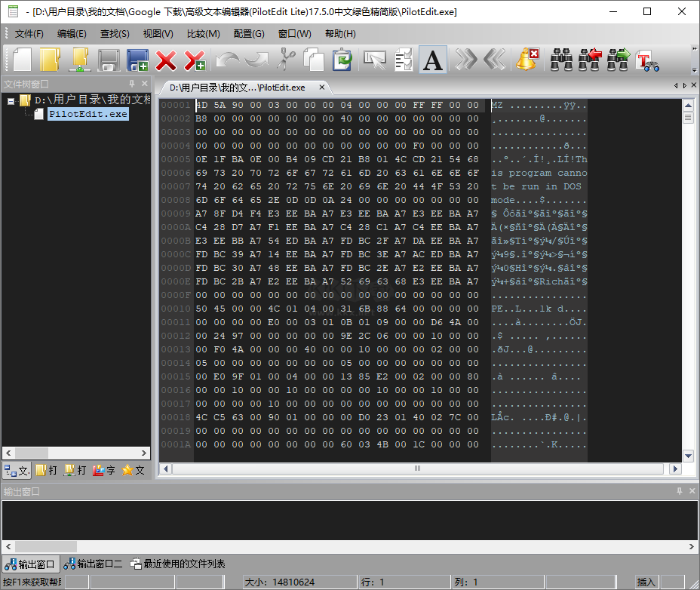Screen dimensions: 700x590
Task: Click the hex editor scroll down arrow
Action: click(688, 456)
